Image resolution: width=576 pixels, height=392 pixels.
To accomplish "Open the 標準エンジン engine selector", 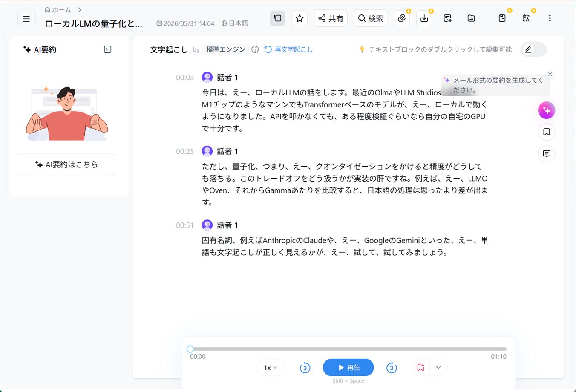I will [225, 49].
